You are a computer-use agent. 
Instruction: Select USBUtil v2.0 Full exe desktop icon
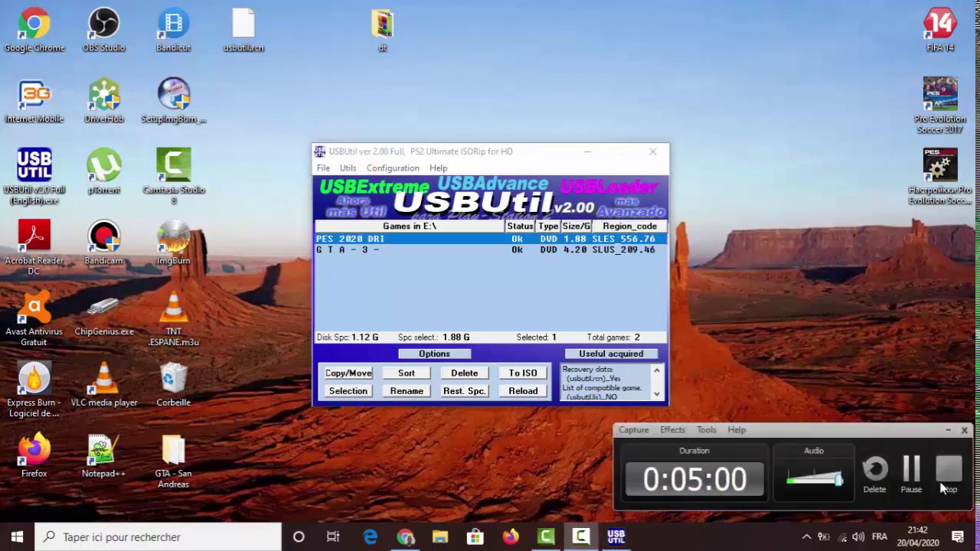coord(34,177)
